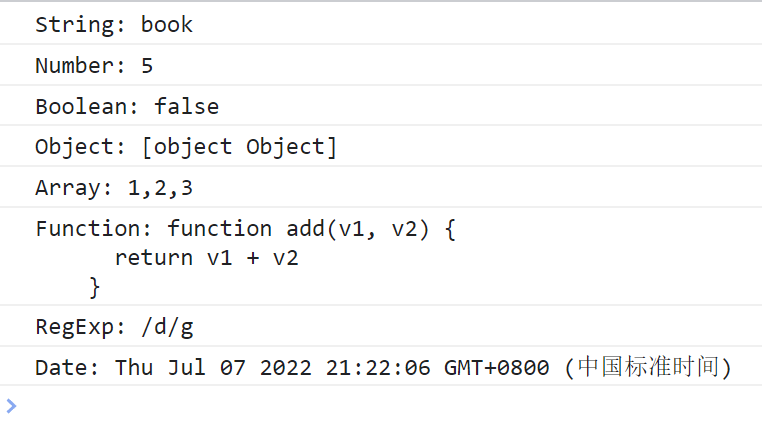Click the empty console input line
The width and height of the screenshot is (762, 428).
pos(380,406)
